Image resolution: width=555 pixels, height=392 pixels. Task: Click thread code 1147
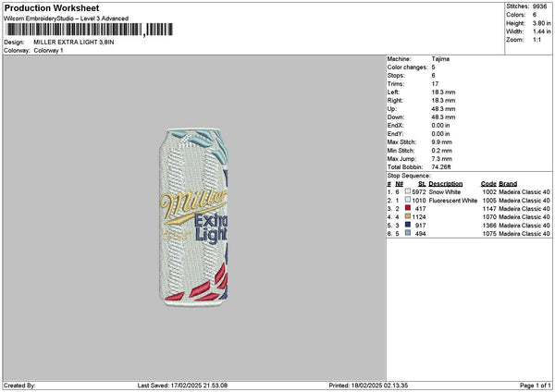point(489,209)
